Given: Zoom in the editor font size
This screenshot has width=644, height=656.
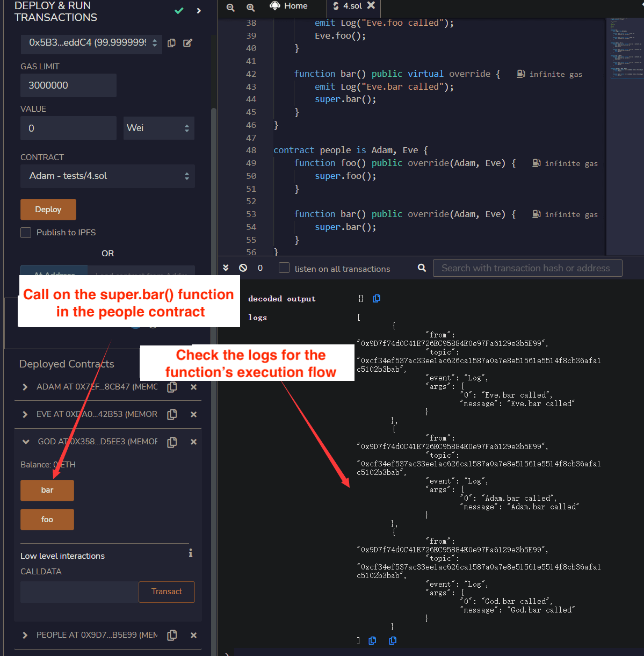Looking at the screenshot, I should pyautogui.click(x=250, y=7).
